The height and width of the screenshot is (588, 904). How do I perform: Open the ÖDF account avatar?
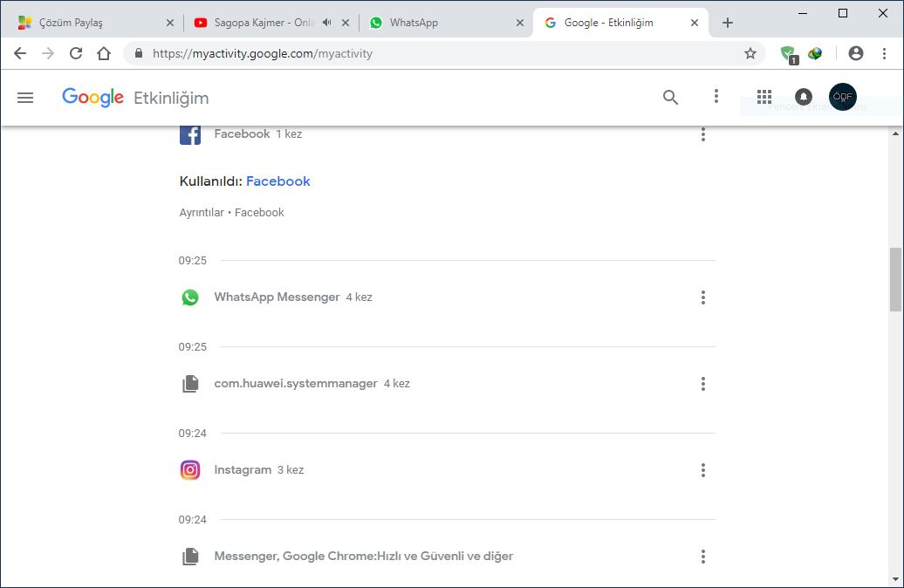pos(842,97)
